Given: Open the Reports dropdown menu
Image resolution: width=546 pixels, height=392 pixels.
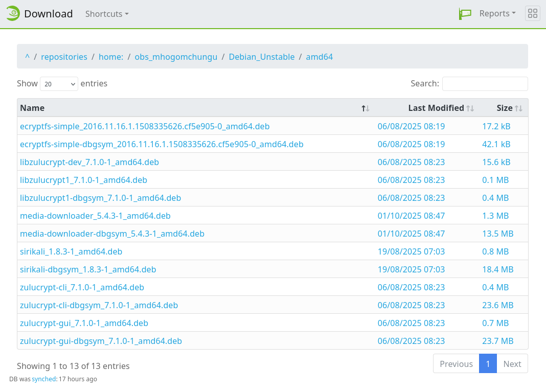Looking at the screenshot, I should point(497,14).
